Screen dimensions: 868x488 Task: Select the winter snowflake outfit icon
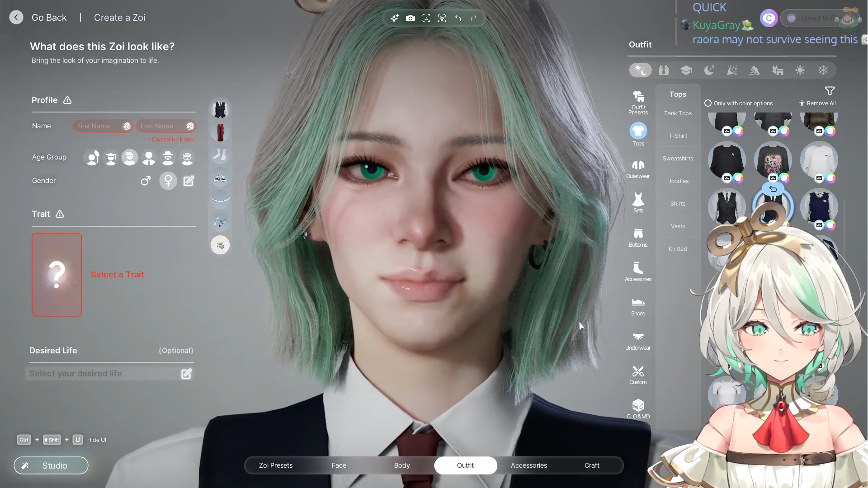pyautogui.click(x=823, y=70)
